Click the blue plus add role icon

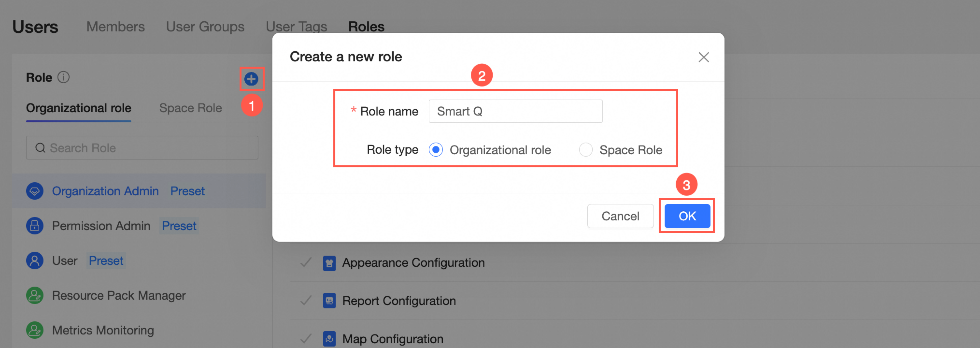(251, 79)
